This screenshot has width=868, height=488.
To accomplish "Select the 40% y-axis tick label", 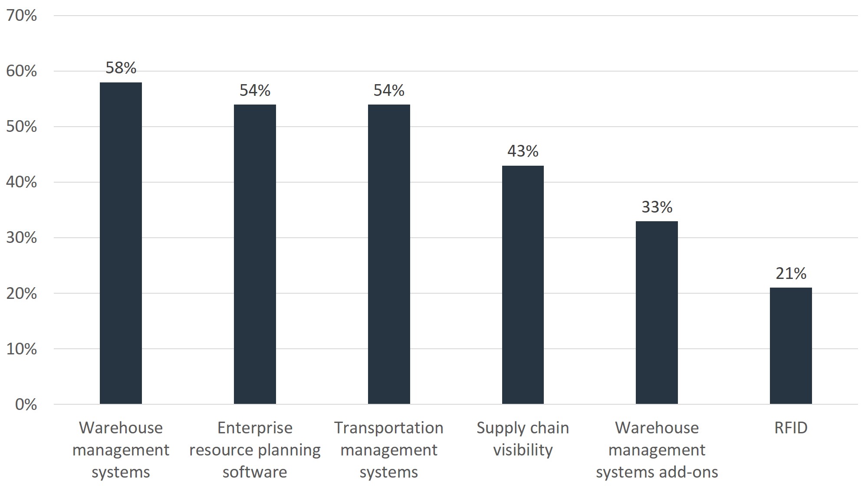I will pos(22,182).
